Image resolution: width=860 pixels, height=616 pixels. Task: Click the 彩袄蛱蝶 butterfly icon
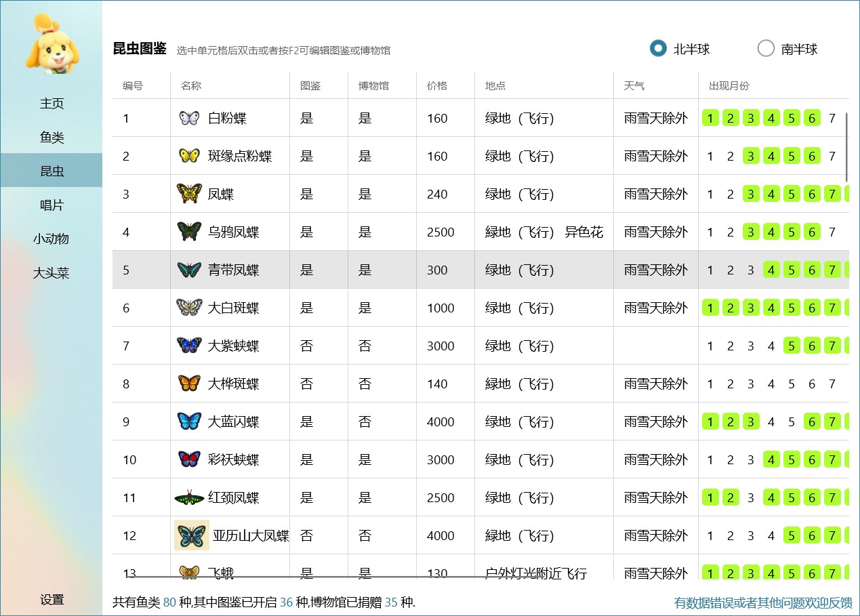pos(189,459)
